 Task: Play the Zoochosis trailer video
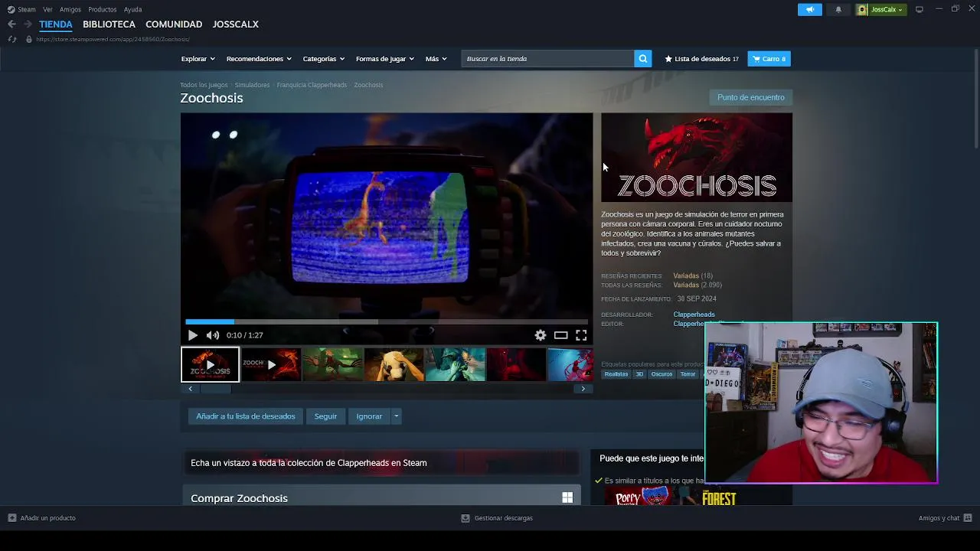(192, 335)
